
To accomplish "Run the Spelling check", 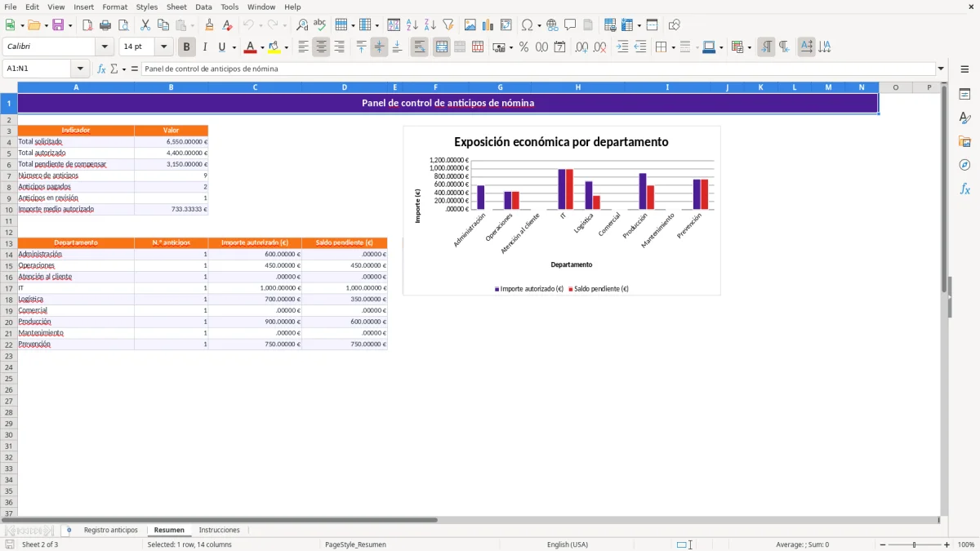I will coord(320,25).
